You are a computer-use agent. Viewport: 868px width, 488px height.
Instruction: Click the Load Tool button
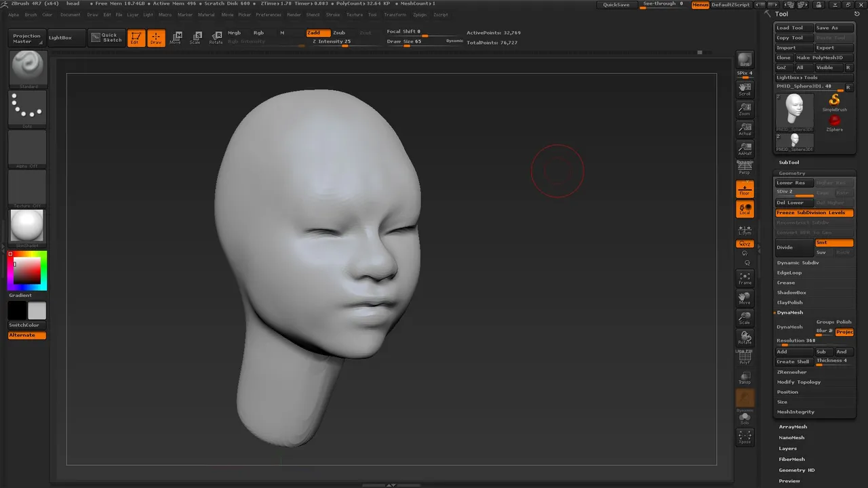coord(794,28)
